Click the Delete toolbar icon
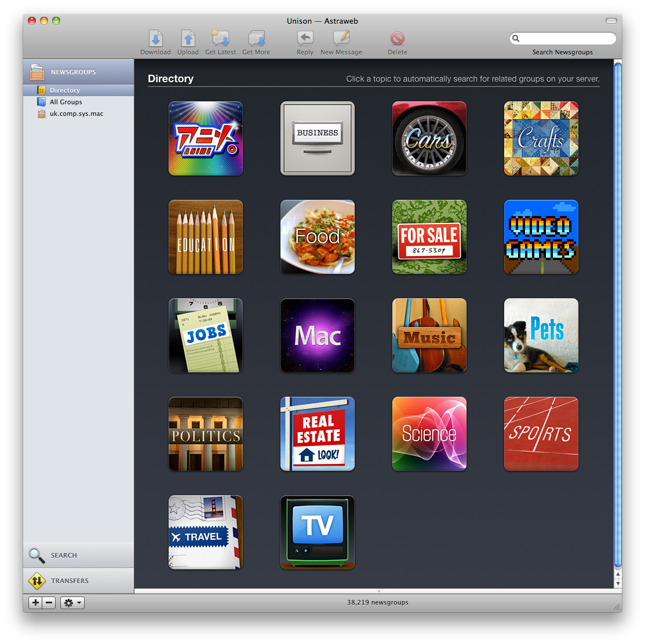The height and width of the screenshot is (644, 645). point(397,39)
